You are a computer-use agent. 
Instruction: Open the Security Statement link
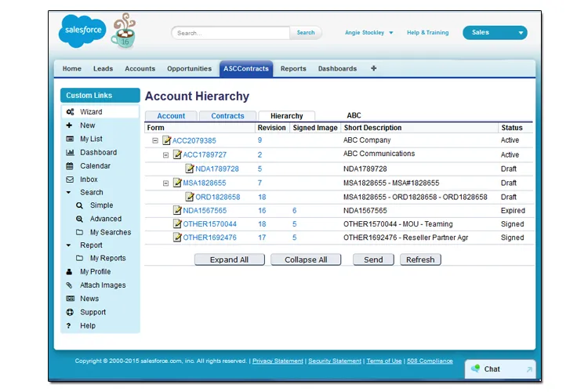tap(335, 361)
